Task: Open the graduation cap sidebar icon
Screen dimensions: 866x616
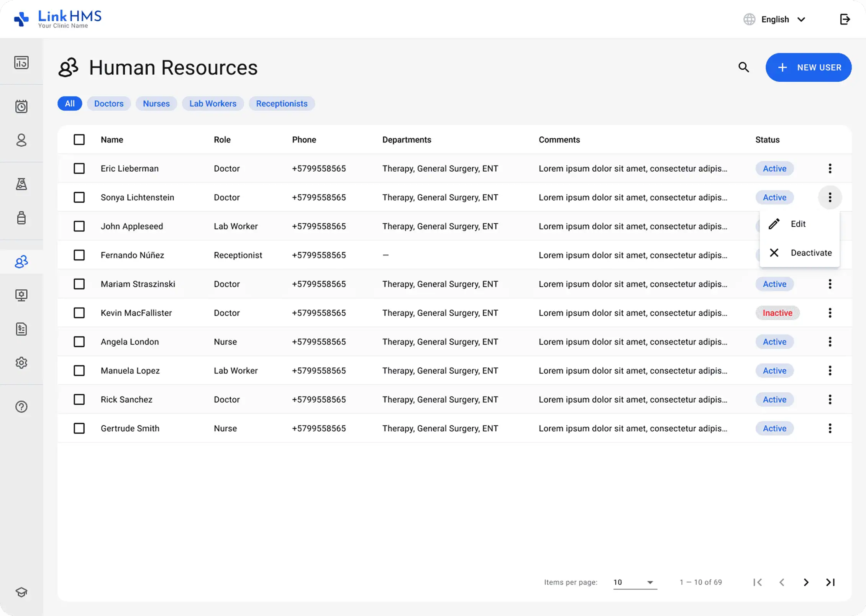Action: pyautogui.click(x=21, y=592)
